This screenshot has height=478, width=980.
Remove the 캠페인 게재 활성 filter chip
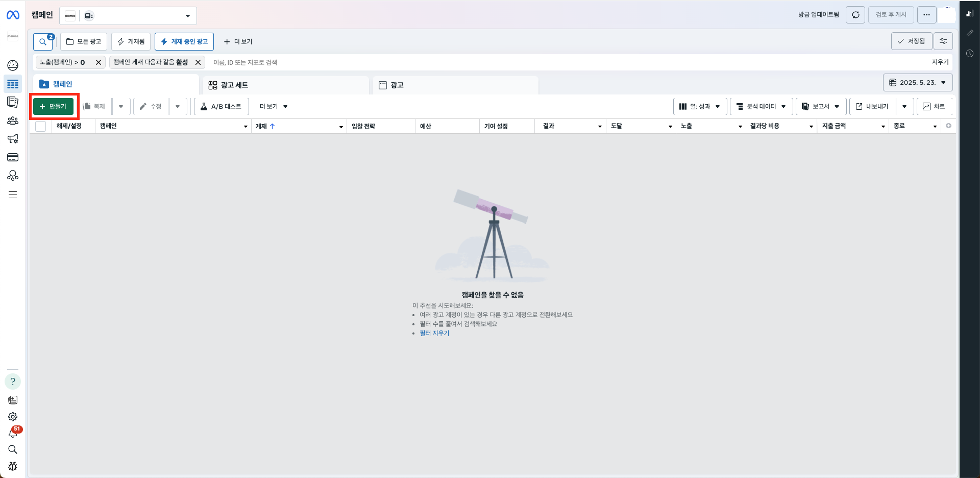click(x=198, y=62)
